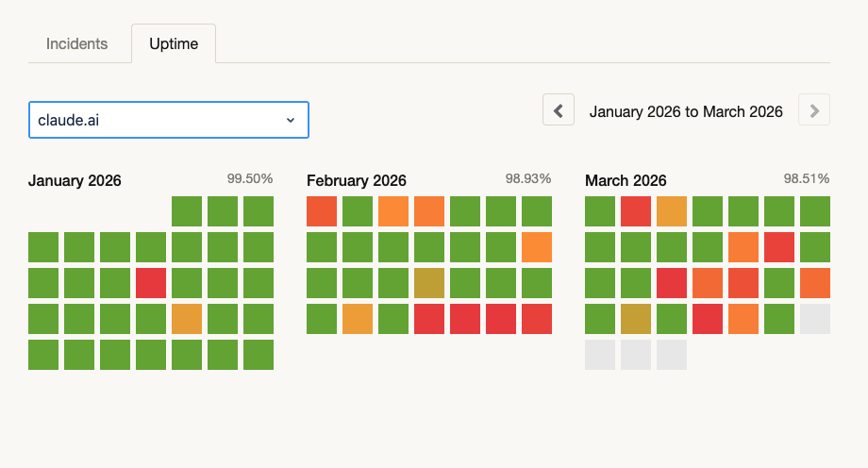
Task: Click the orange February 14 day square
Action: point(537,247)
